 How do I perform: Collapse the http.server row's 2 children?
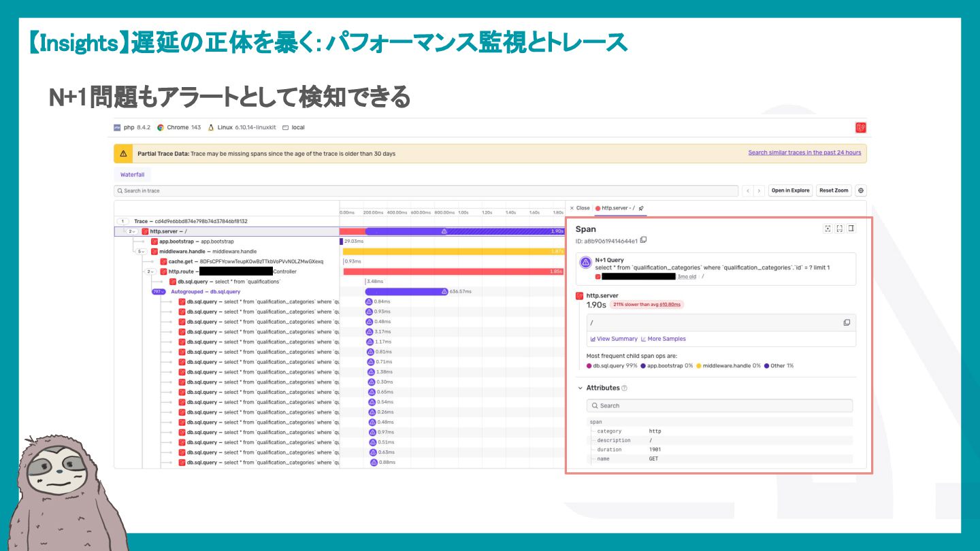tap(131, 231)
